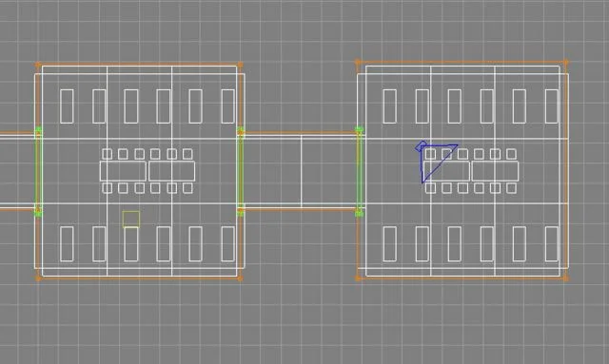609x364 pixels.
Task: Select the green door at right room's entrance
Action: (x=360, y=171)
